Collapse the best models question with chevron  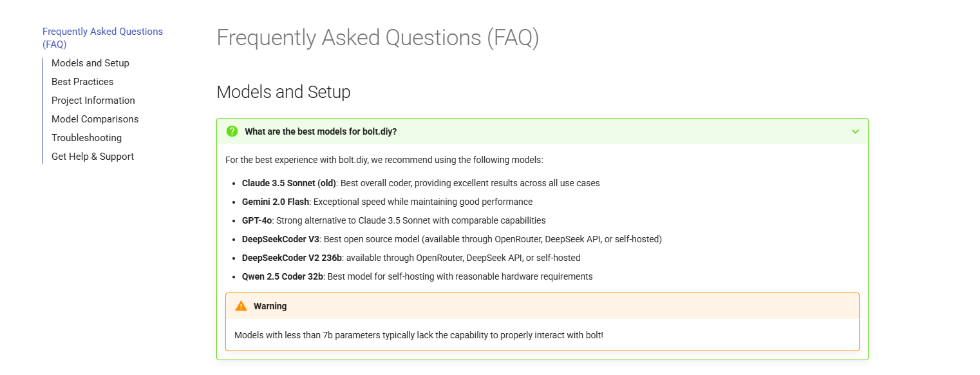(x=855, y=131)
